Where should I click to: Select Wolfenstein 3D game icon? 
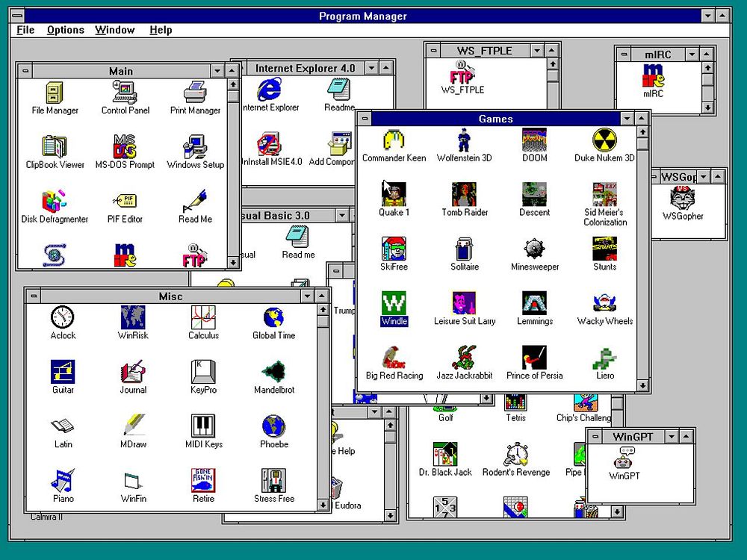tap(464, 140)
